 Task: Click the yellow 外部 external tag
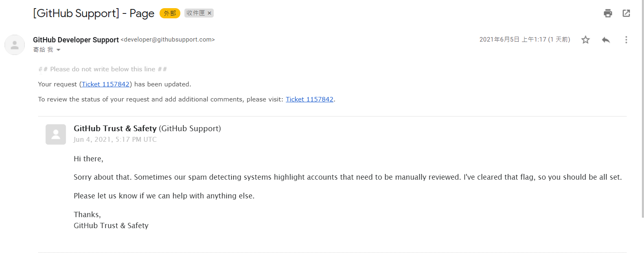170,13
